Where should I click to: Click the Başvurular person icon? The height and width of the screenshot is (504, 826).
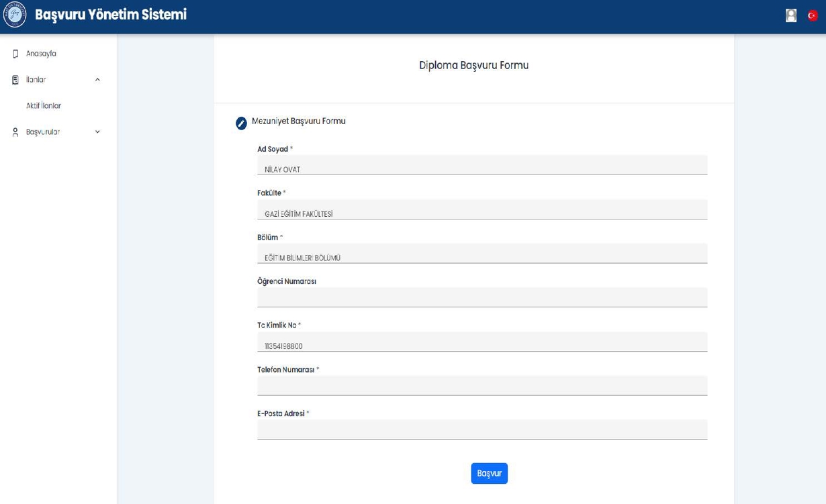(15, 132)
